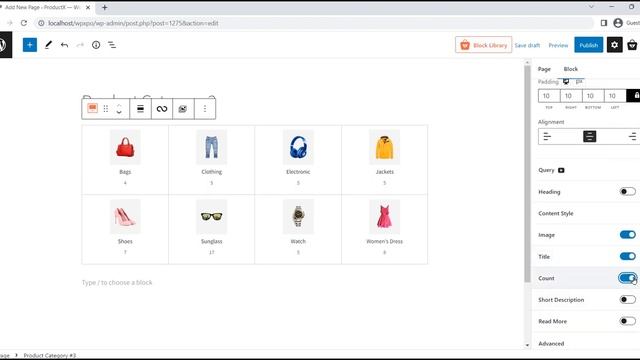Set alignment to left
Screen dimensions: 640x360
click(547, 136)
